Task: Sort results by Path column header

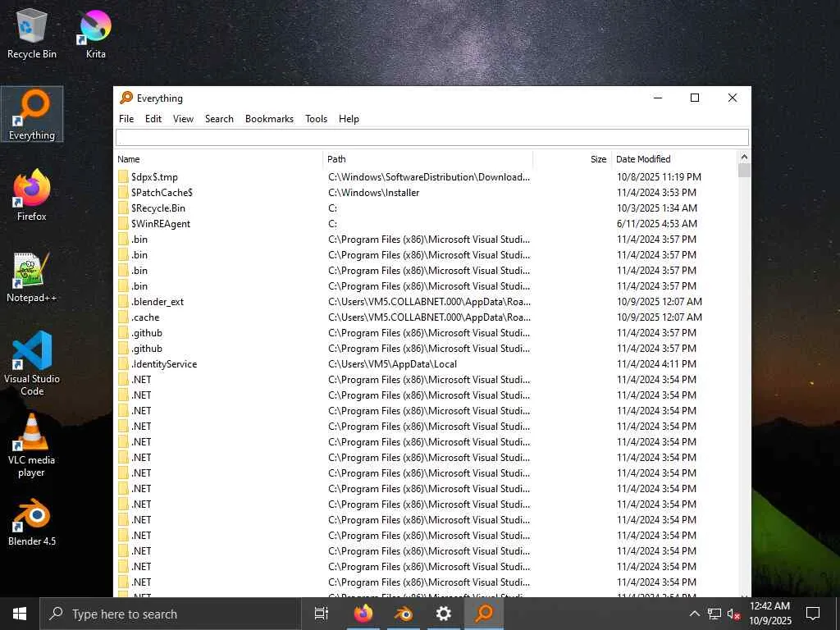Action: point(428,159)
